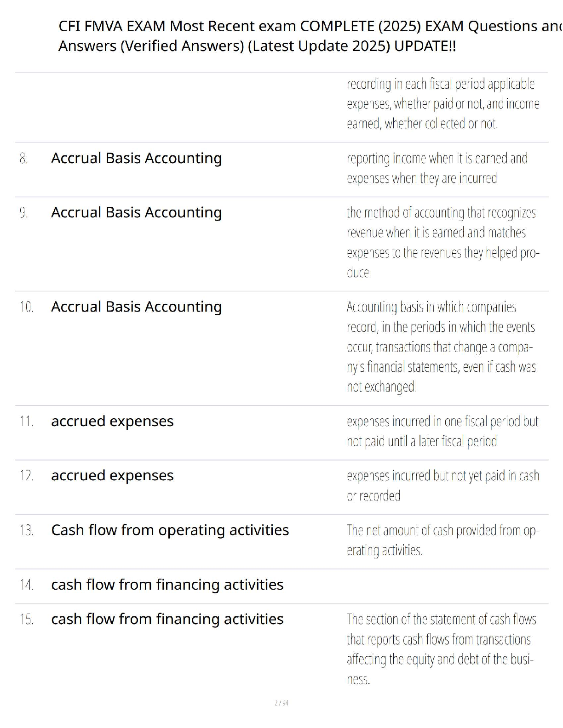563x728 pixels.
Task: Click definition starting "The section of the statement"
Action: 441,649
